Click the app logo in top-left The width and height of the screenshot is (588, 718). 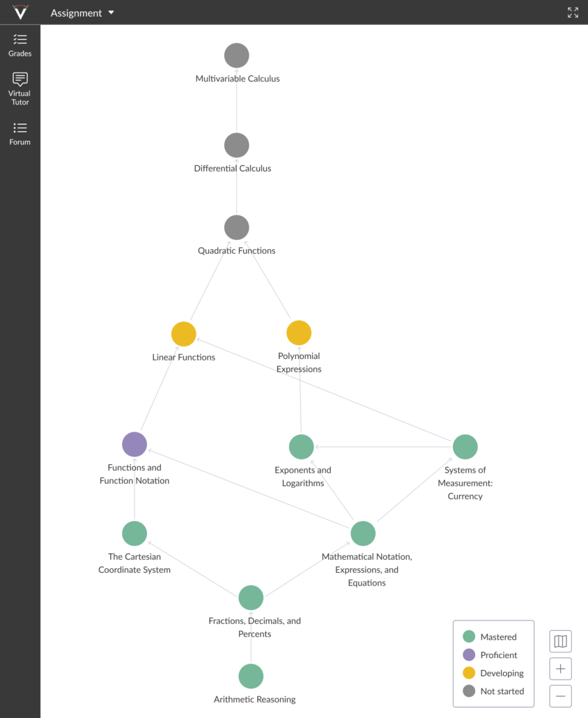(x=20, y=12)
